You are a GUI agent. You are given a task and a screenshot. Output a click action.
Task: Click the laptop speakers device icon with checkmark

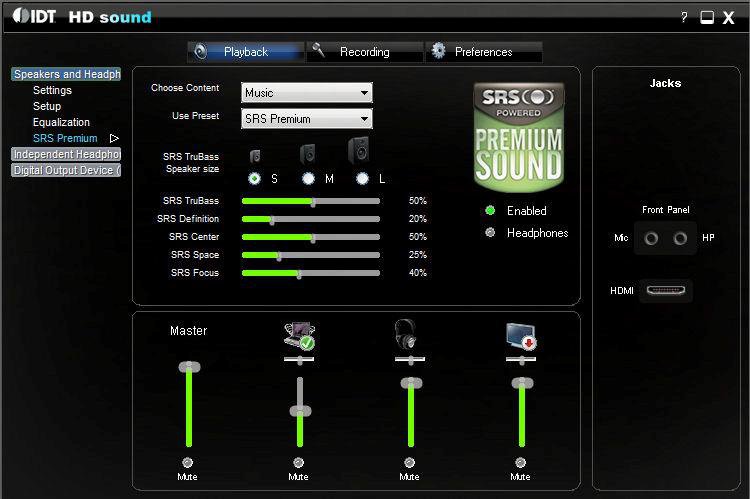(x=299, y=336)
